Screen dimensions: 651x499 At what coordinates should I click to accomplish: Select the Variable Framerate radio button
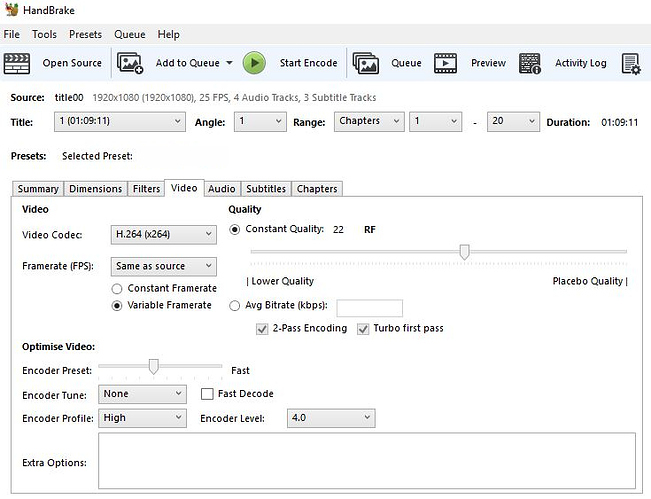(x=117, y=306)
